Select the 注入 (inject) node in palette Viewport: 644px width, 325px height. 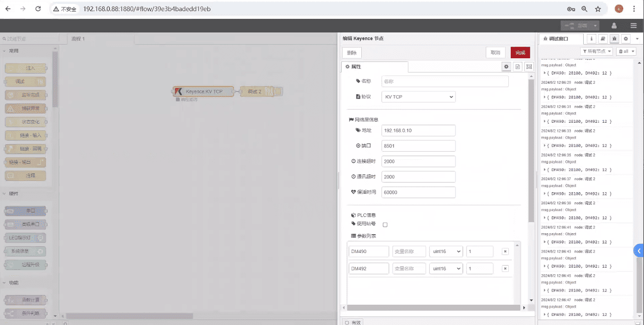click(25, 68)
